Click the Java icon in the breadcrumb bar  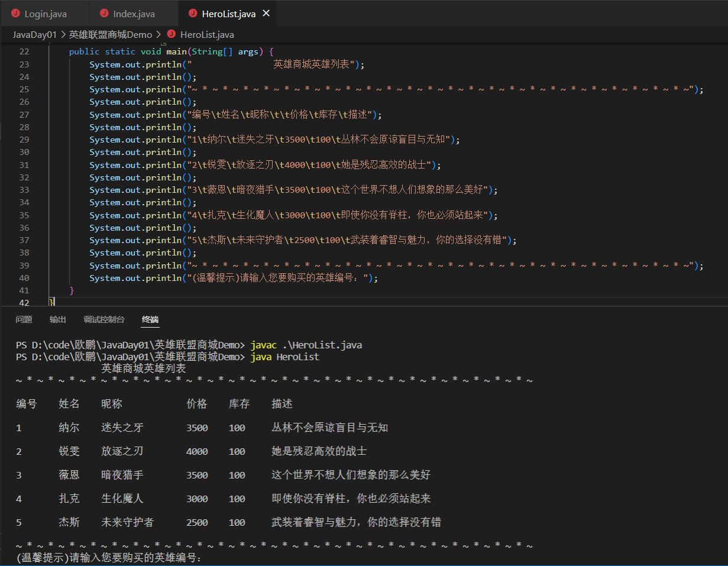tap(172, 34)
